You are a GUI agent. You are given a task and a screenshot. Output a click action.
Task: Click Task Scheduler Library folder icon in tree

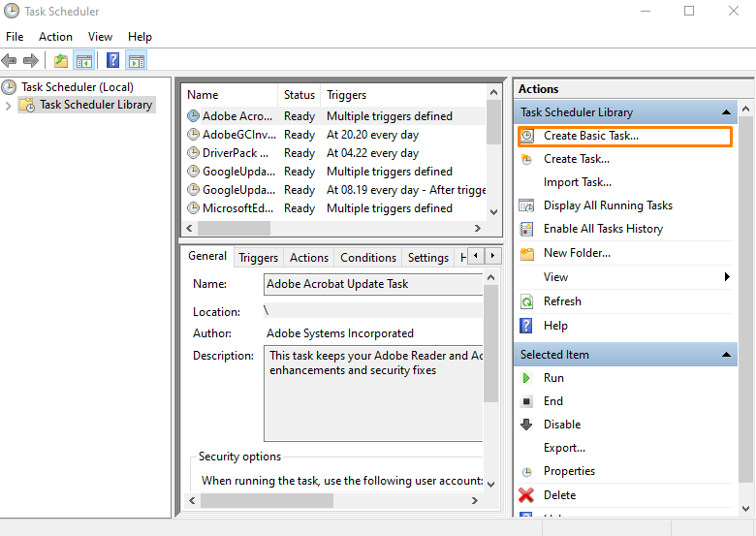27,105
